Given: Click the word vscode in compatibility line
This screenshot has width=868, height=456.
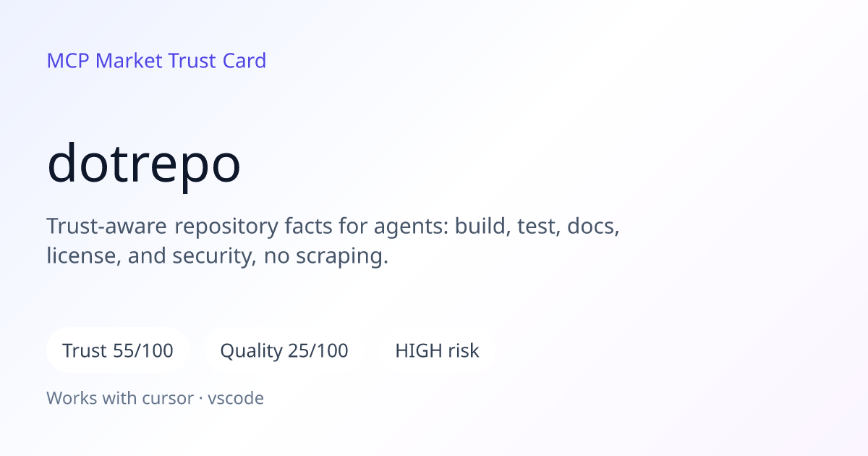Looking at the screenshot, I should [236, 398].
